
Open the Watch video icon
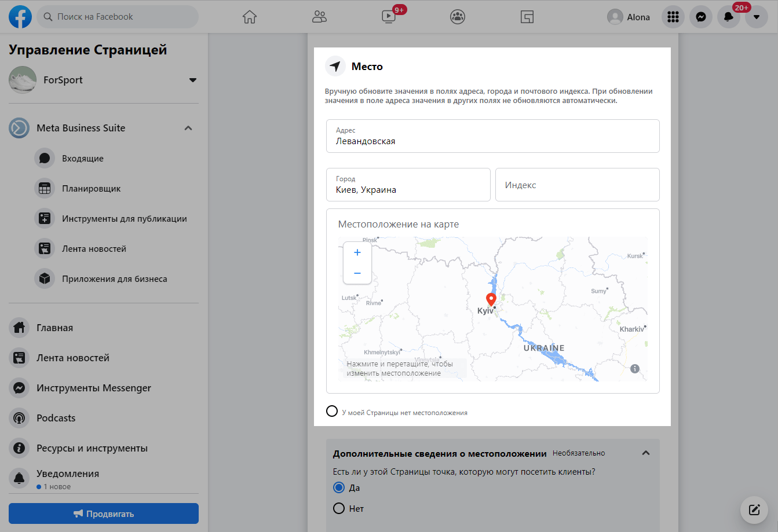pos(389,17)
